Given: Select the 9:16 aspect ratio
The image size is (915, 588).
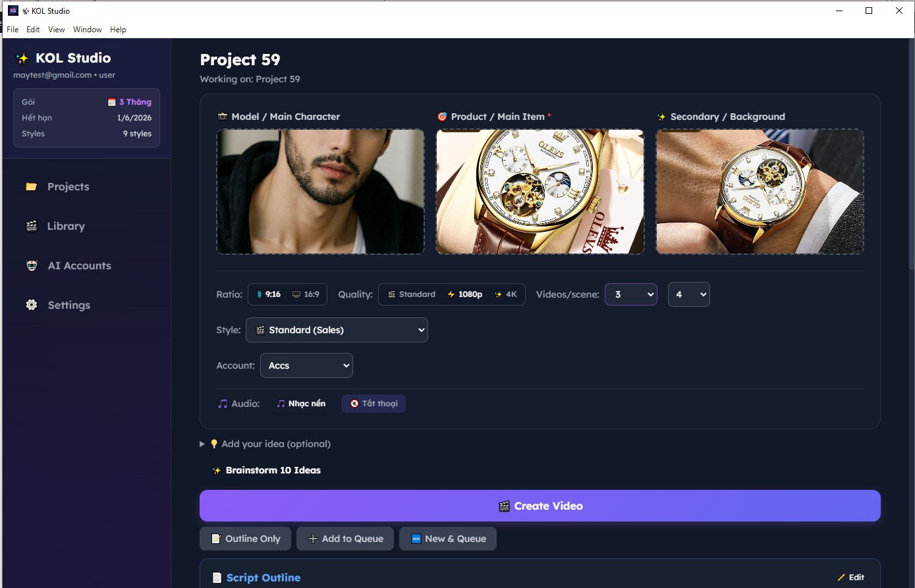Looking at the screenshot, I should pos(269,294).
